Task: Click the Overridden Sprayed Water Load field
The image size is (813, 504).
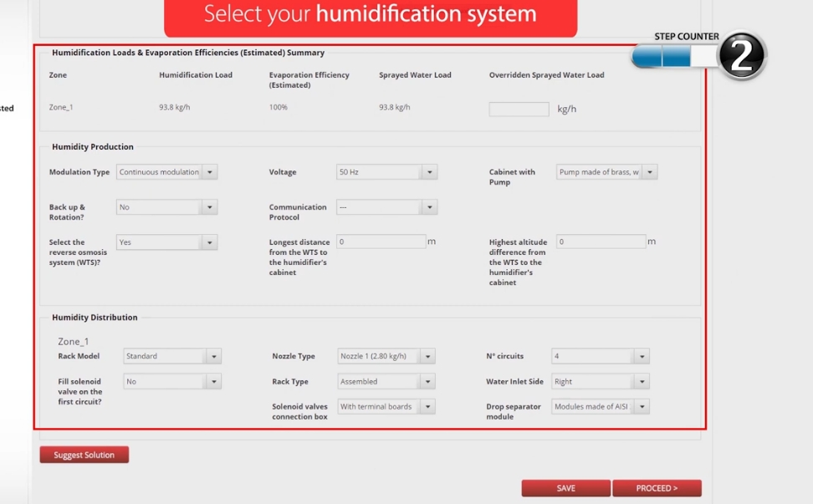Action: click(x=519, y=109)
